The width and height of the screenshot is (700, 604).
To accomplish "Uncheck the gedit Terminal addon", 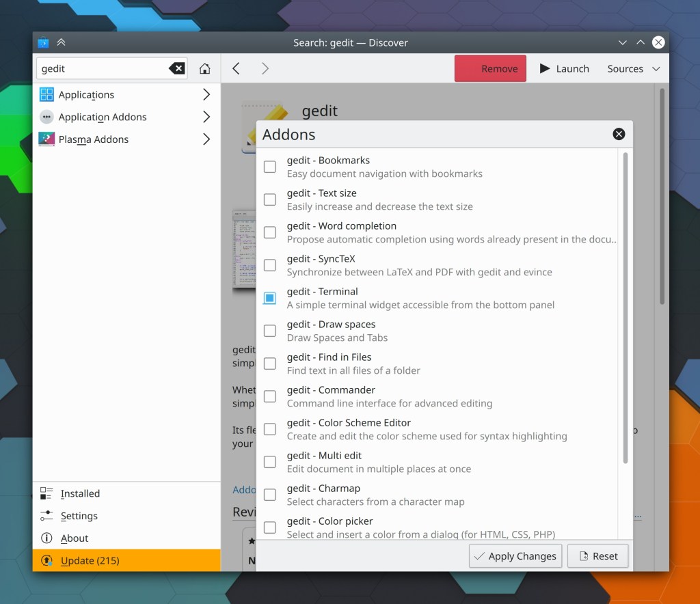I will (x=270, y=298).
